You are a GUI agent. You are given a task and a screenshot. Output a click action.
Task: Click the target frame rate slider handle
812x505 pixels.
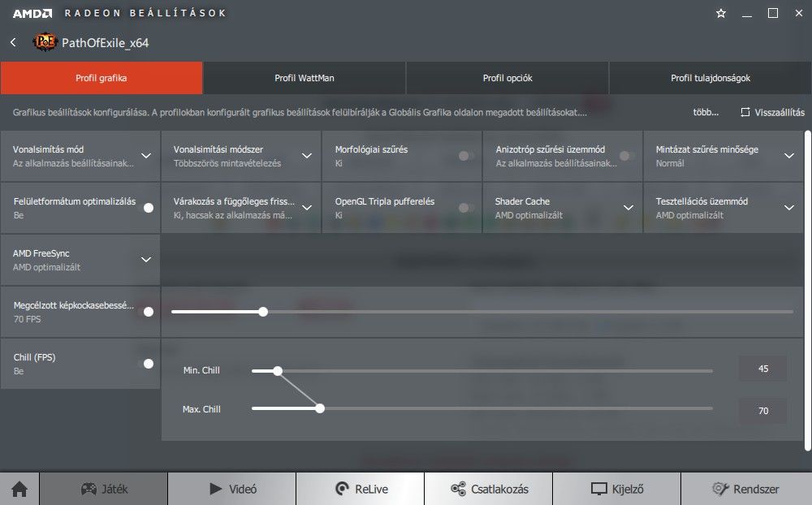pos(263,312)
